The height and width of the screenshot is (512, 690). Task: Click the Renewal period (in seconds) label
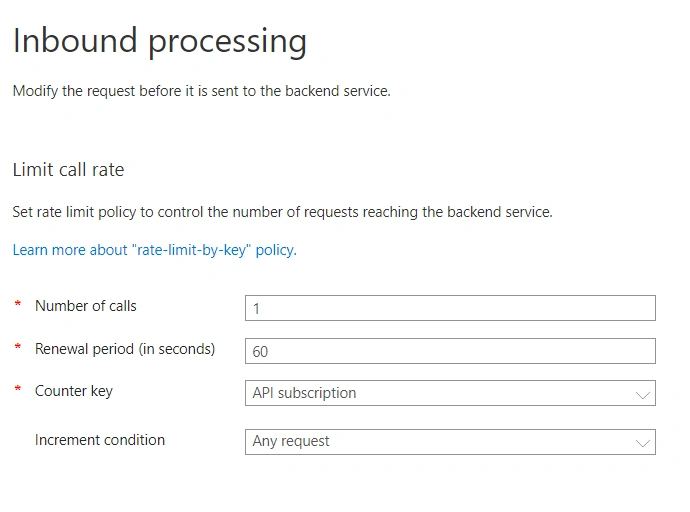125,349
